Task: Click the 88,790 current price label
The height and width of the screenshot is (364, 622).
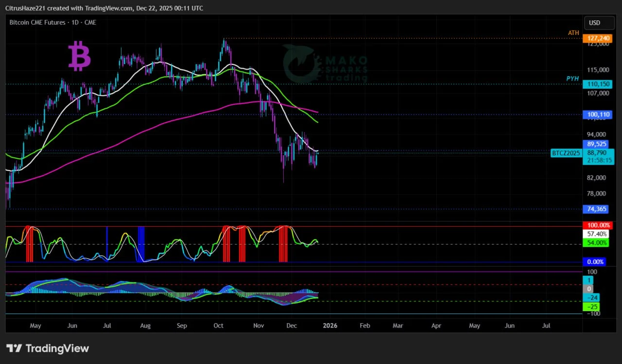Action: 597,152
